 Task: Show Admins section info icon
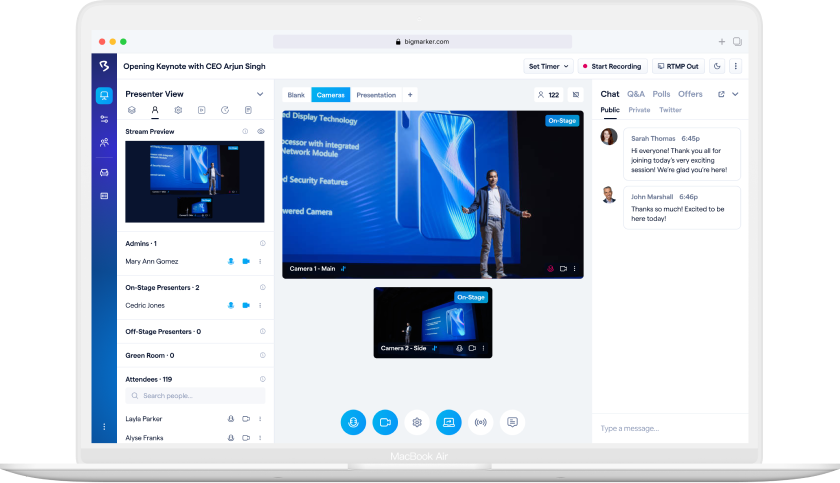click(x=262, y=243)
